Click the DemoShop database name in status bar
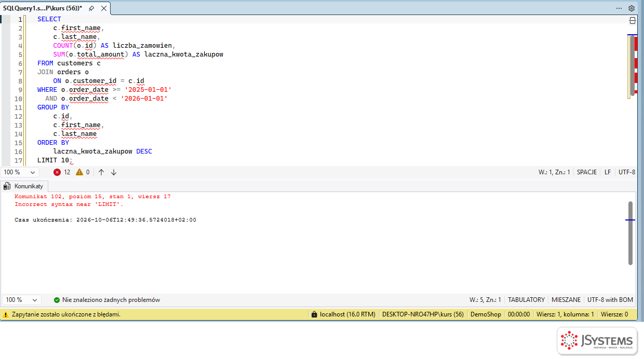 (x=486, y=314)
